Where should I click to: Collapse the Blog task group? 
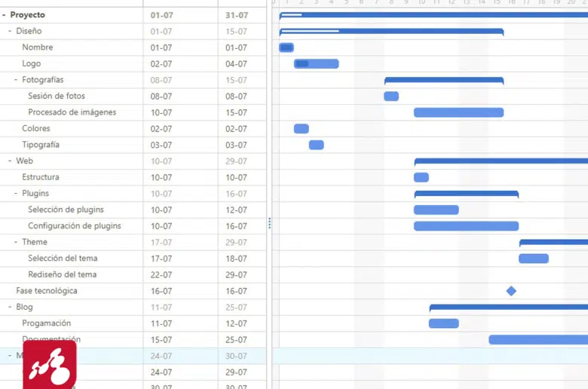pyautogui.click(x=10, y=307)
